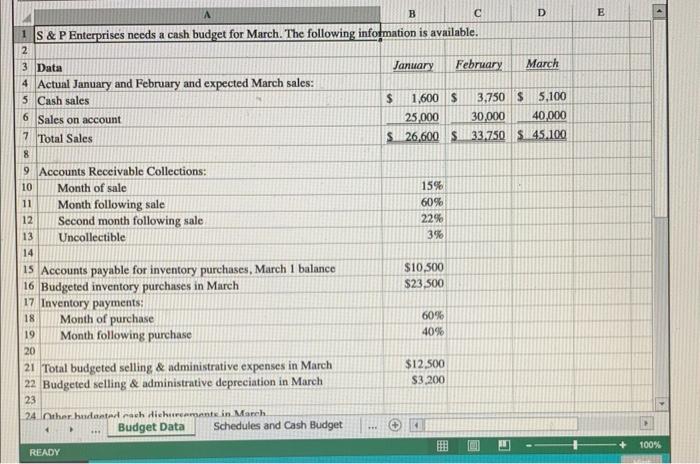Image resolution: width=700 pixels, height=464 pixels.
Task: Select the Data label cell
Action: tap(208, 66)
